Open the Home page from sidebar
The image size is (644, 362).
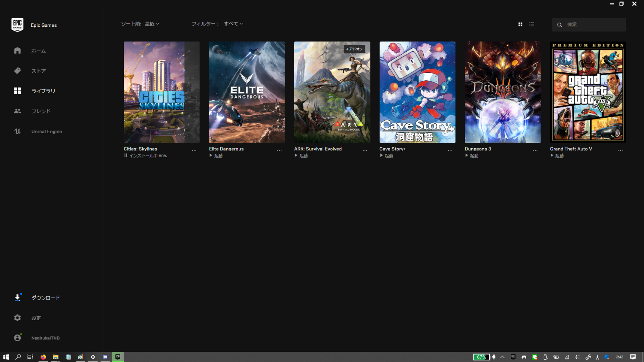[x=17, y=51]
